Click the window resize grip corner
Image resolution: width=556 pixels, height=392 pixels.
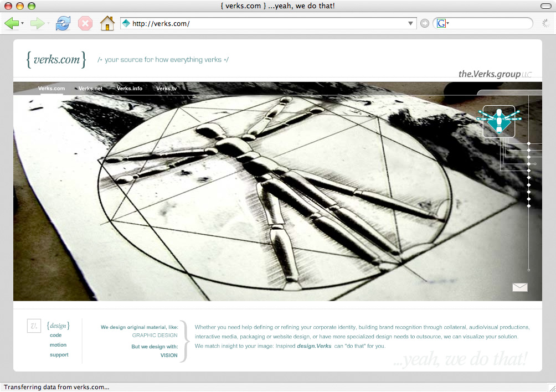(552, 388)
